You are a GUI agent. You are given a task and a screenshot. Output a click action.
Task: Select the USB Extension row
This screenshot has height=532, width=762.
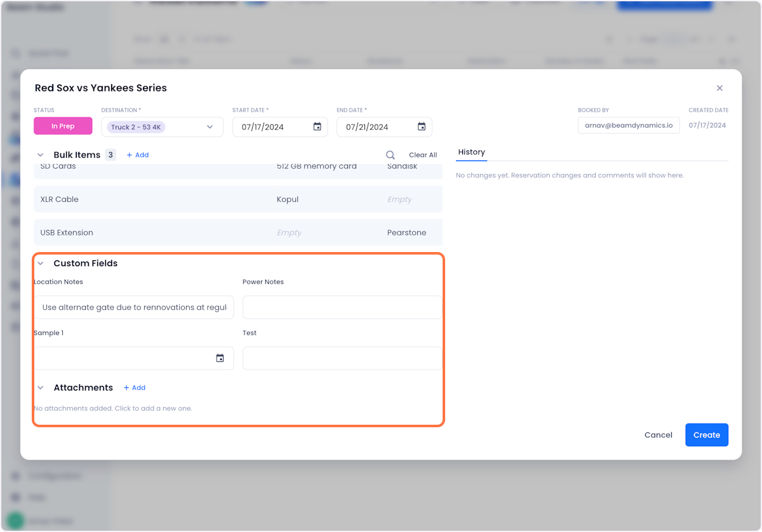point(238,232)
